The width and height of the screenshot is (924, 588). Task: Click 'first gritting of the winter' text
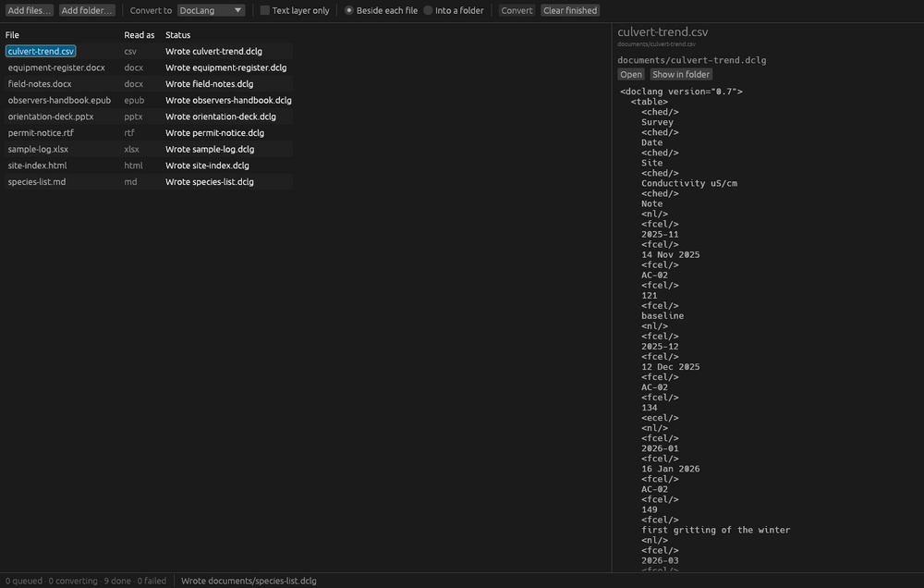click(716, 530)
